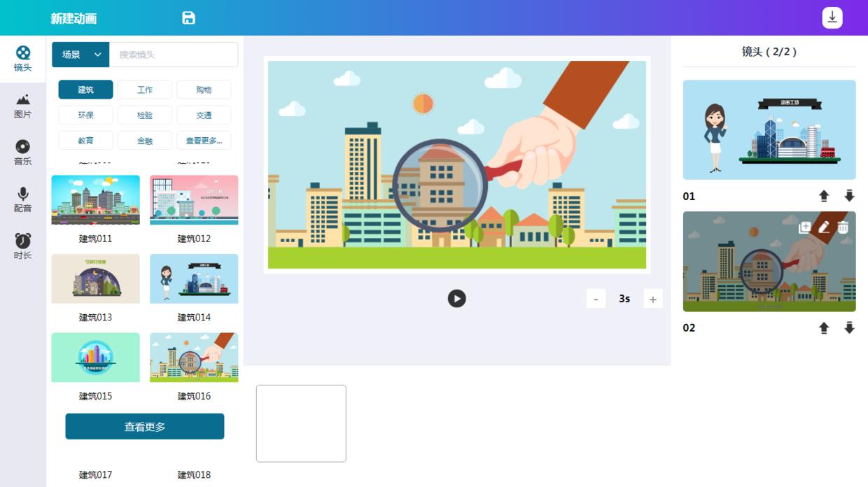Expand the 场景 dropdown
Screen dimensions: 868x487
(80, 55)
